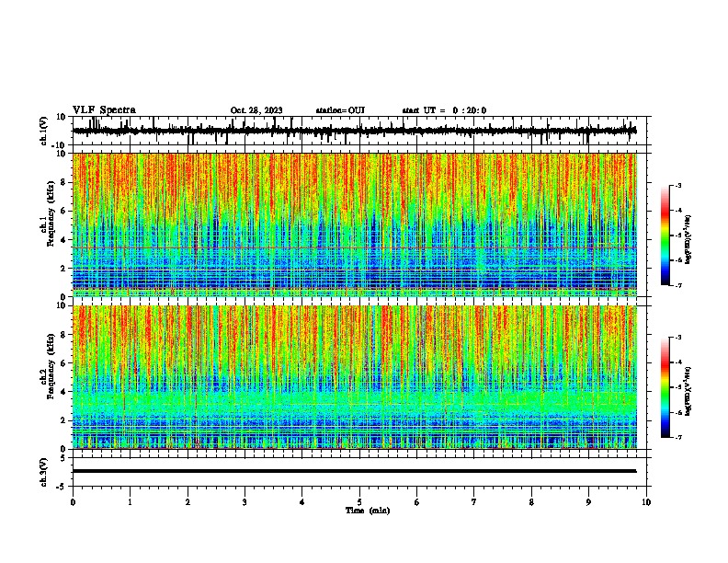Click the "station=OUI" header label

[340, 110]
